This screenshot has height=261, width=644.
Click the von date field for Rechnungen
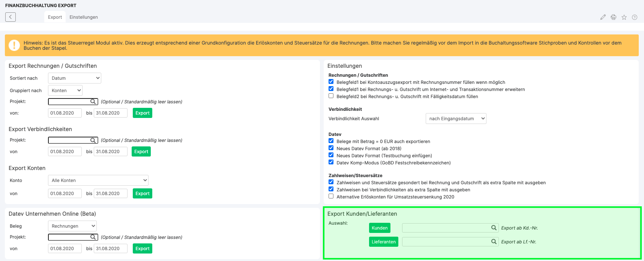coord(65,113)
